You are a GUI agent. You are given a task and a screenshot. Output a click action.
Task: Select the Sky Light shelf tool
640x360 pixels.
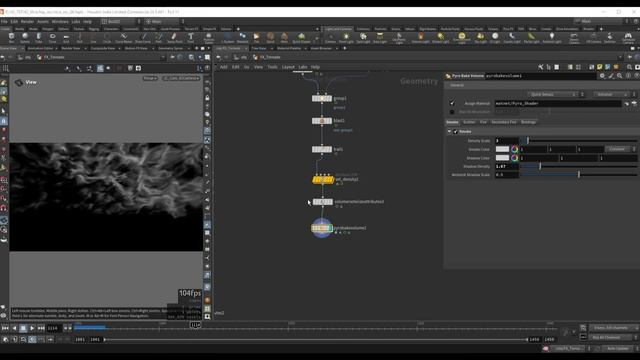coord(480,38)
